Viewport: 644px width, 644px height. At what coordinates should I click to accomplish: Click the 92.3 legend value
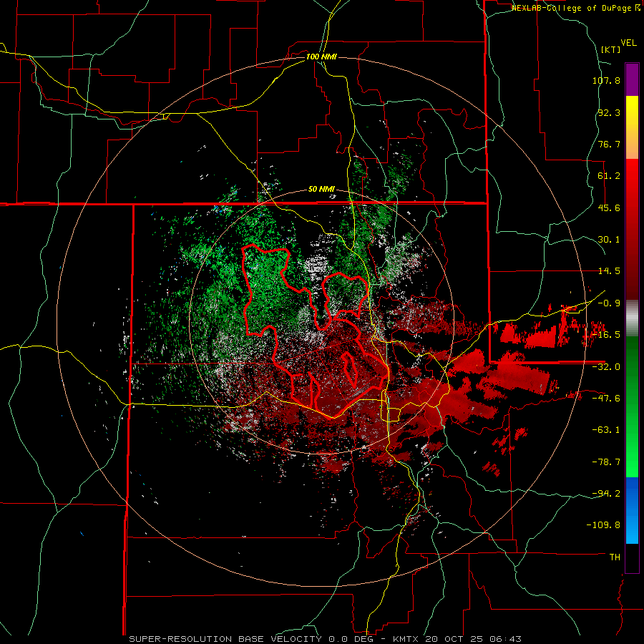(x=609, y=112)
